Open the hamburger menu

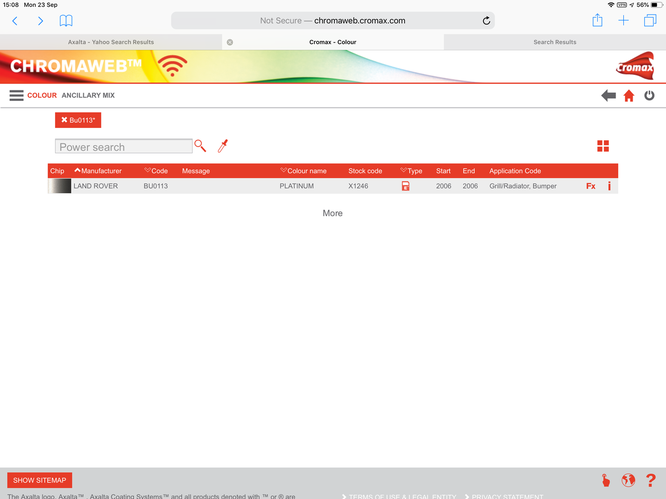click(x=17, y=95)
